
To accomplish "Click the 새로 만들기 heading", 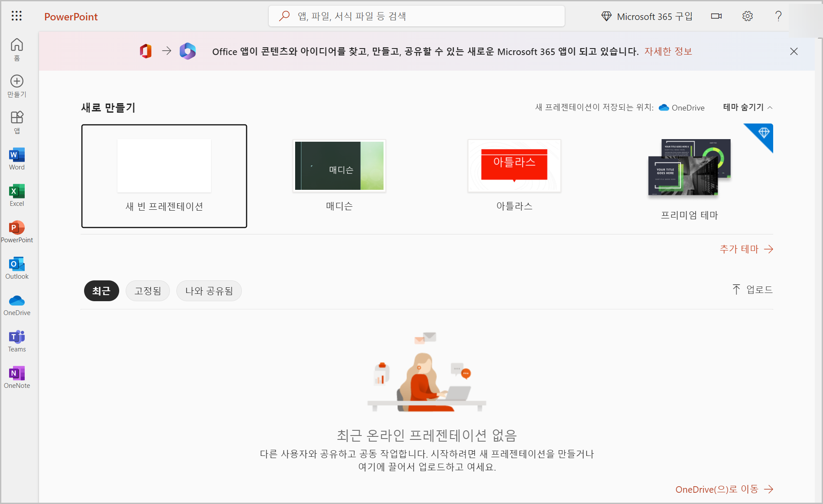I will point(108,107).
